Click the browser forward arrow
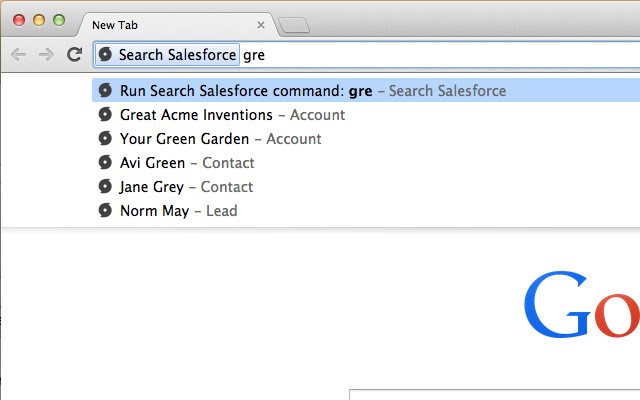Image resolution: width=640 pixels, height=400 pixels. coord(46,55)
